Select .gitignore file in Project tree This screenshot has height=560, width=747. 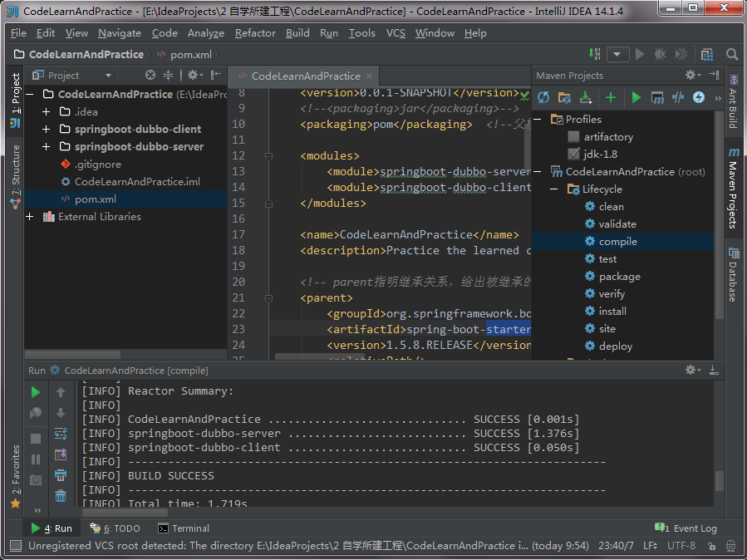[98, 165]
